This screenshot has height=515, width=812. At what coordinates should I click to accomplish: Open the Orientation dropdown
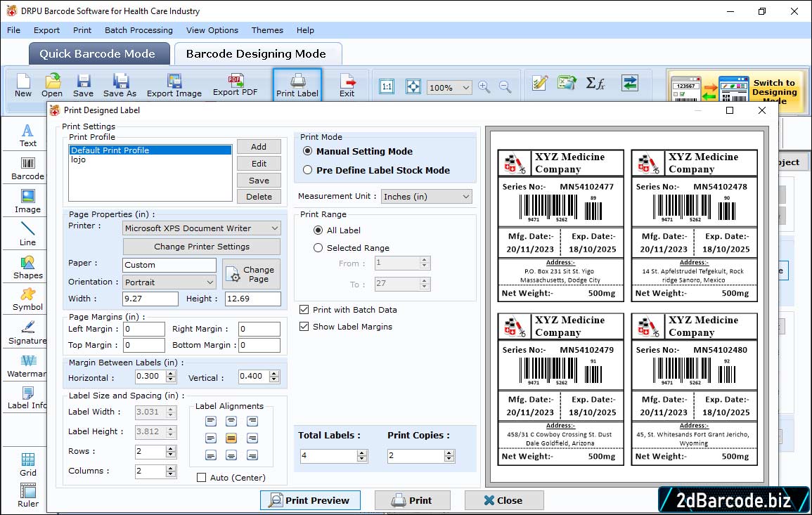pyautogui.click(x=169, y=282)
